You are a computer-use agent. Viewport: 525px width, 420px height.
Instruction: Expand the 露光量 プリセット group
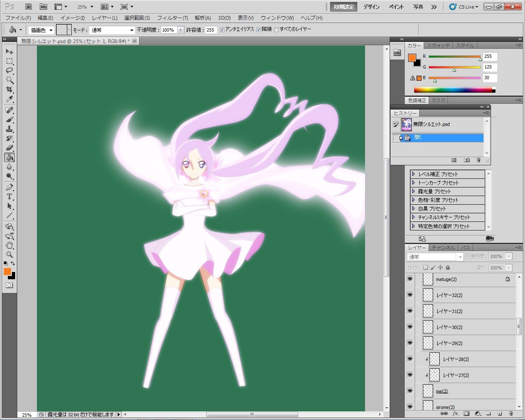coord(413,191)
